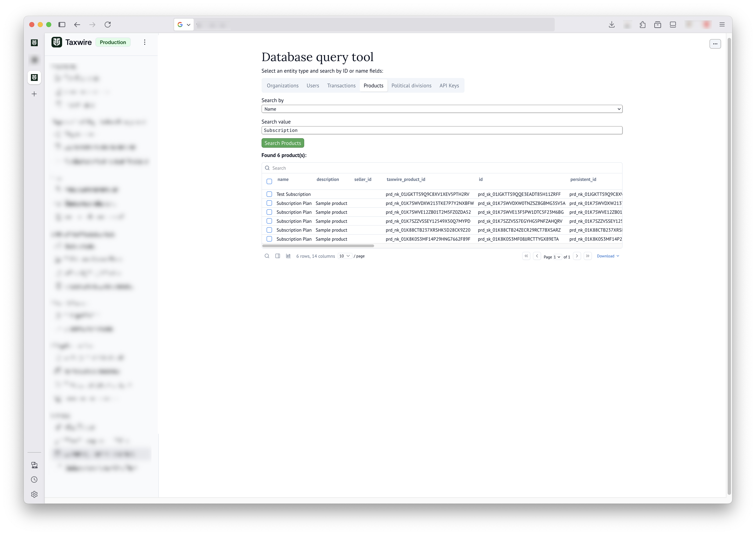
Task: Click the browser downloads icon
Action: pos(611,25)
